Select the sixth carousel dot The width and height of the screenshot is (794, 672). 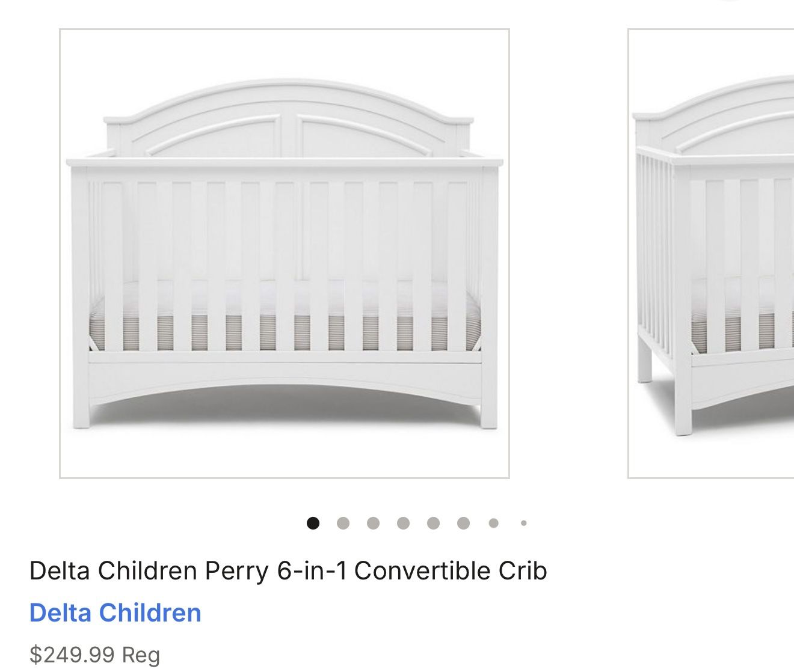click(462, 523)
